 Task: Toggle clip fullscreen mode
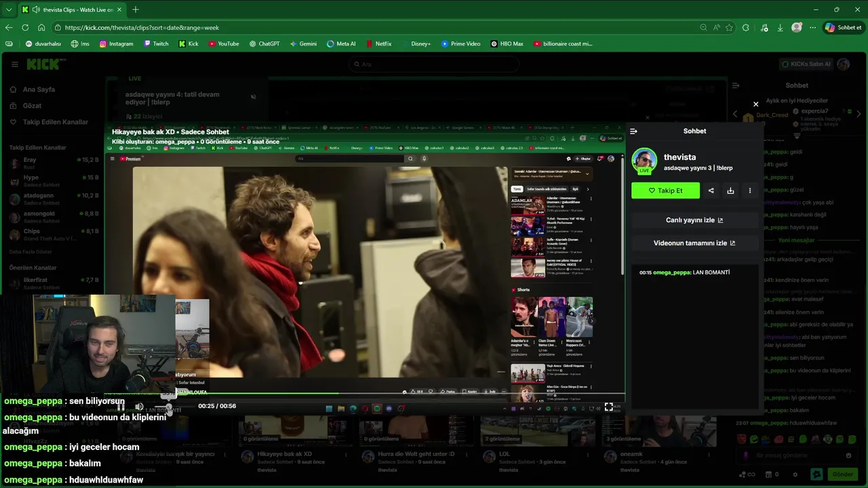point(609,407)
